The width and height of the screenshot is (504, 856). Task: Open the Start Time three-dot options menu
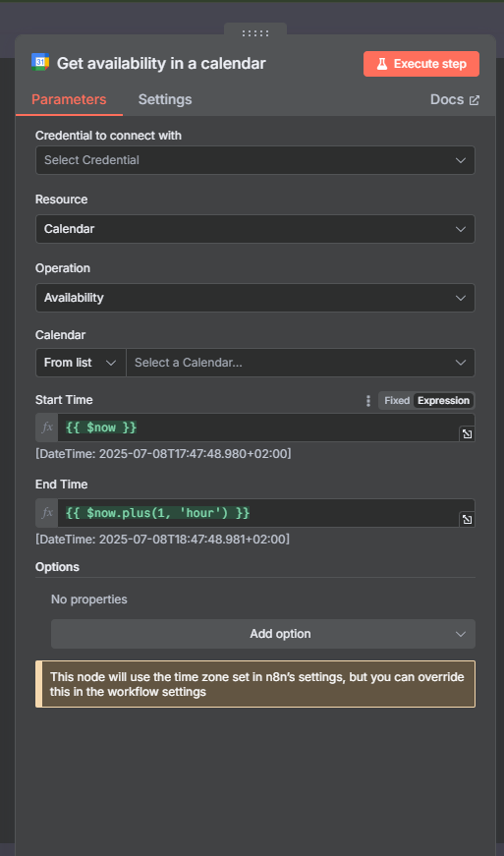coord(368,401)
